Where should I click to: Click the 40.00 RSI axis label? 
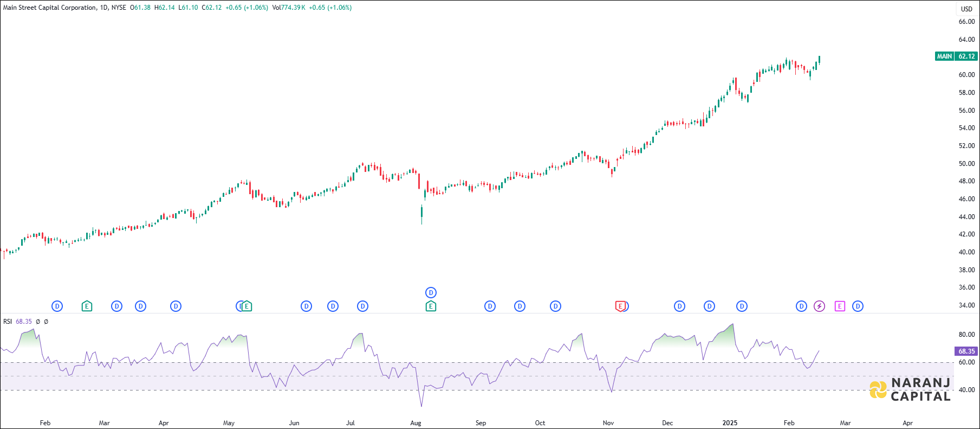(x=966, y=390)
